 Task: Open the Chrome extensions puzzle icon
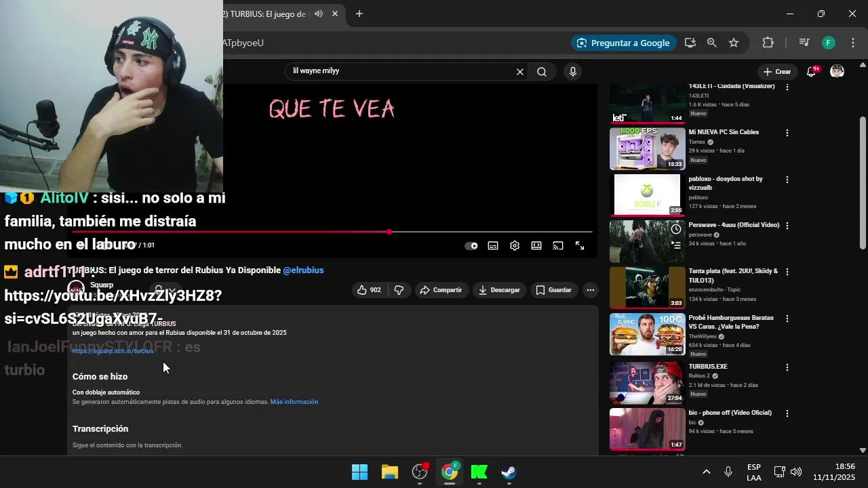point(768,43)
